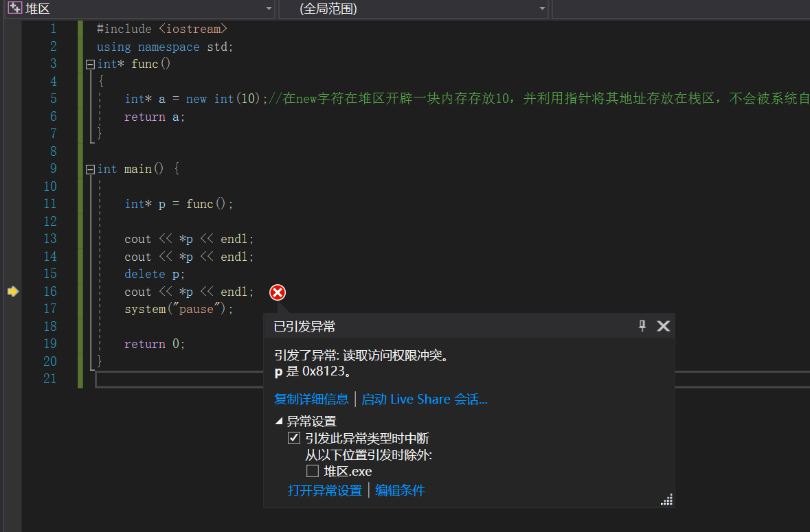
Task: Click 'int* p = func();' line
Action: (178, 204)
